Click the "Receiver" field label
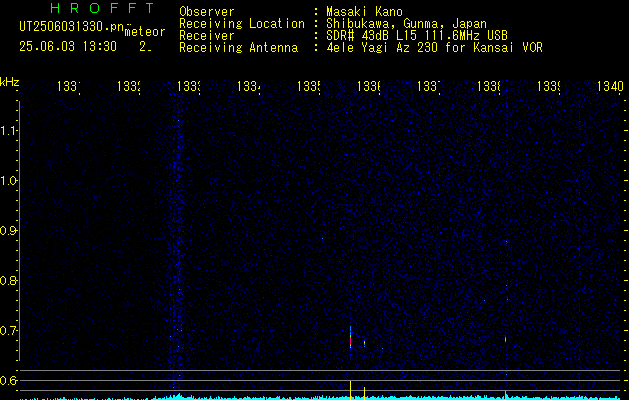The image size is (629, 400). point(207,36)
